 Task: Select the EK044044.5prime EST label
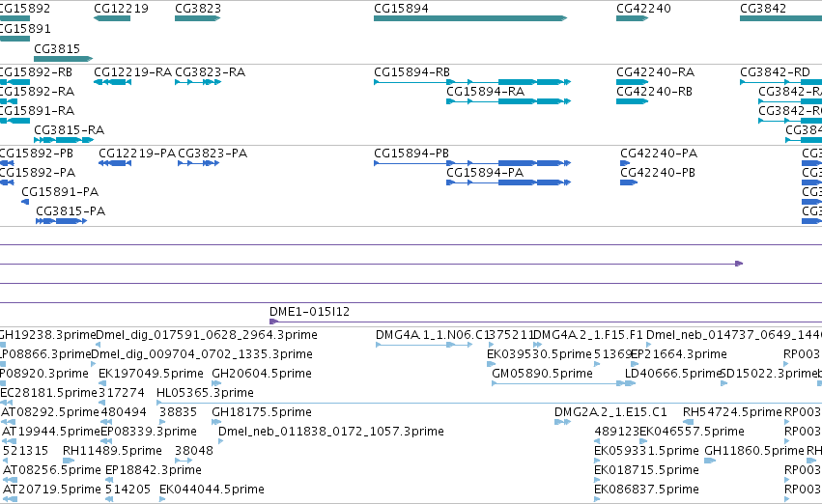[212, 490]
